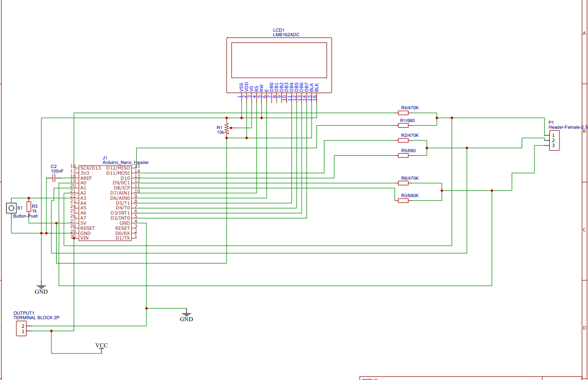Select the Header-Female-2.5 connector P1
Screen dimensions: 588x380
pyautogui.click(x=554, y=140)
